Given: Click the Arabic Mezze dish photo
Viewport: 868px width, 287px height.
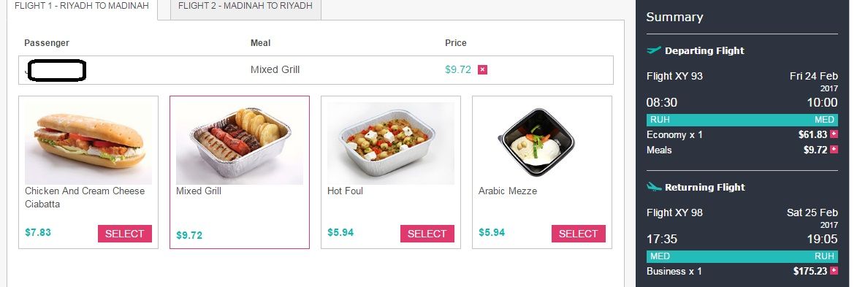Looking at the screenshot, I should (536, 142).
